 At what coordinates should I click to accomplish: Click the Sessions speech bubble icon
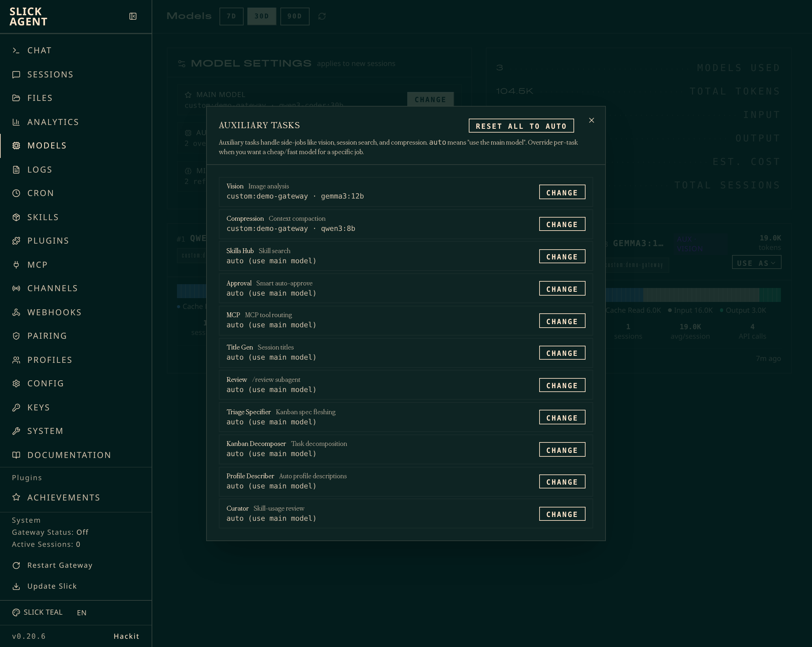(x=16, y=75)
